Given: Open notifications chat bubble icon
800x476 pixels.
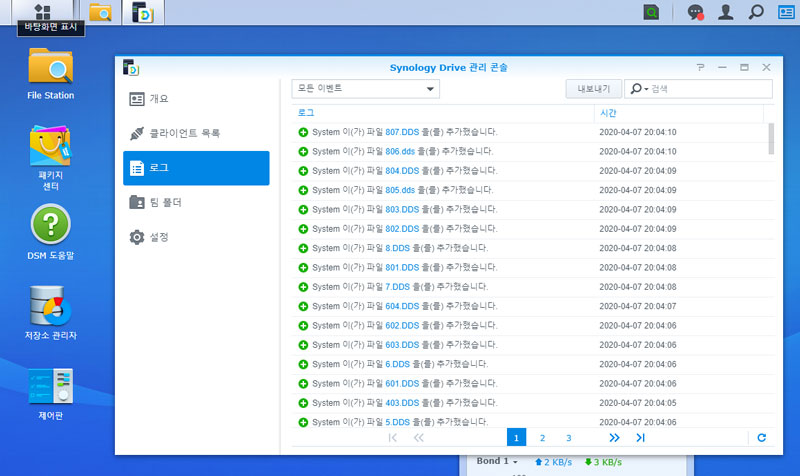Looking at the screenshot, I should (x=695, y=12).
